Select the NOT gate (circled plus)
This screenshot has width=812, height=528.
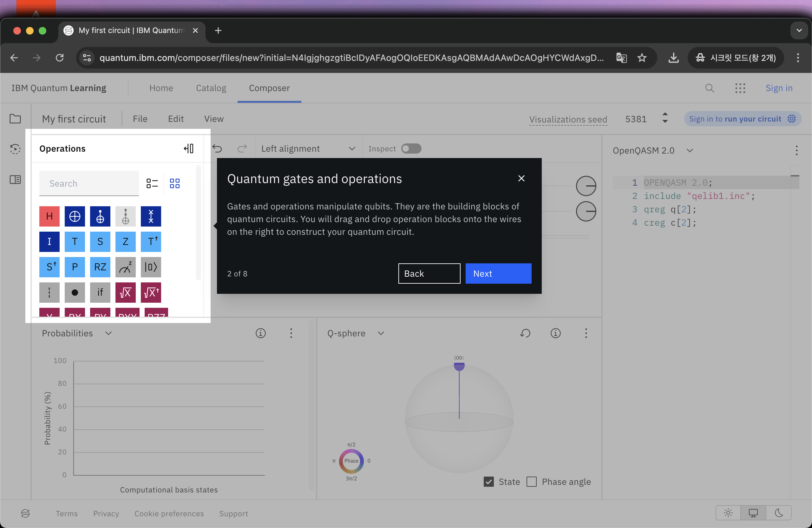point(75,216)
